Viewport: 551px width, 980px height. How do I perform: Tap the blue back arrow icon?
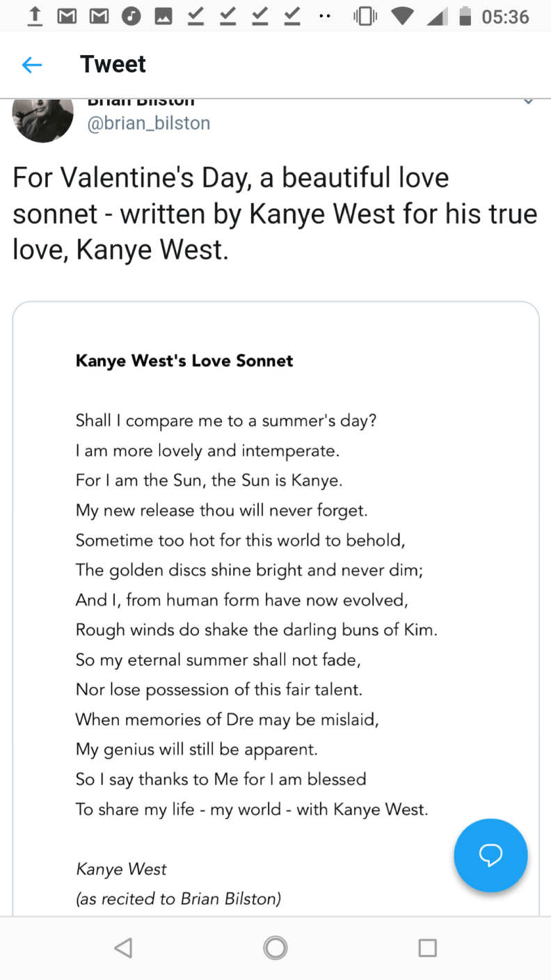click(x=32, y=64)
